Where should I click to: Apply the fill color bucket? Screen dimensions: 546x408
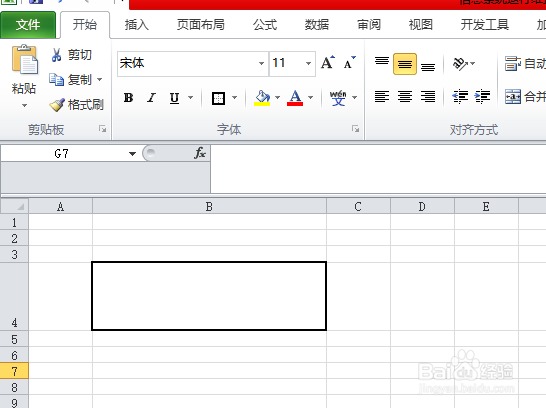click(262, 98)
